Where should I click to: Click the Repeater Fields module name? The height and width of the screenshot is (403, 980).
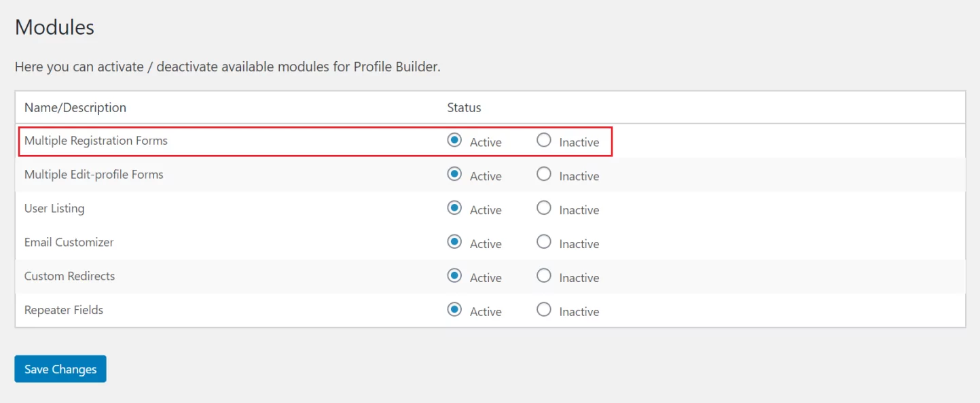(64, 311)
